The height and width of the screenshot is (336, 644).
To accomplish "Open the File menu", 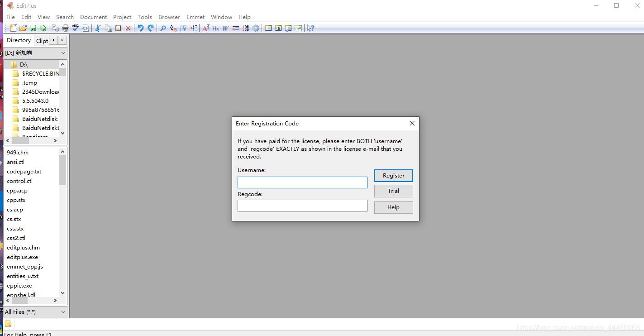I will point(10,17).
